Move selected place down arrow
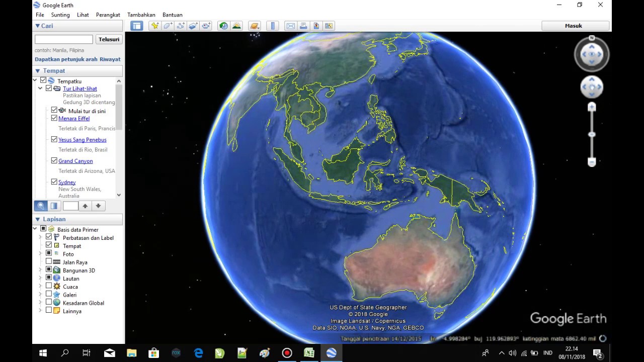The image size is (644, 362). click(x=98, y=206)
